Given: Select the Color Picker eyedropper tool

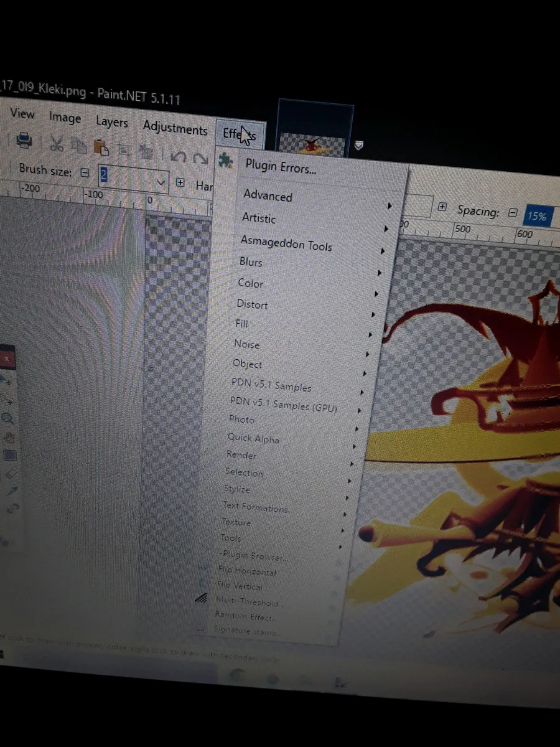Looking at the screenshot, I should tap(13, 492).
